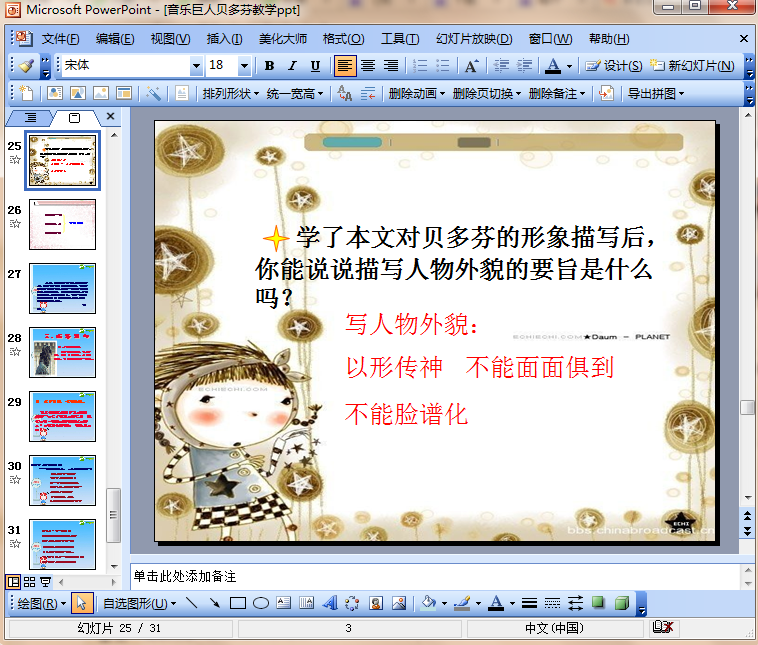Open the 排列形状 dropdown

(231, 93)
